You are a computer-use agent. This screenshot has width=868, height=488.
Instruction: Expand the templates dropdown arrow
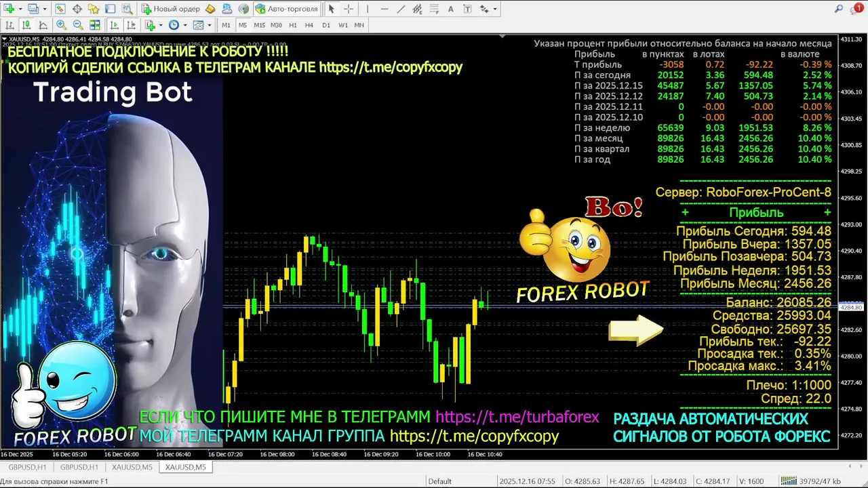point(210,25)
